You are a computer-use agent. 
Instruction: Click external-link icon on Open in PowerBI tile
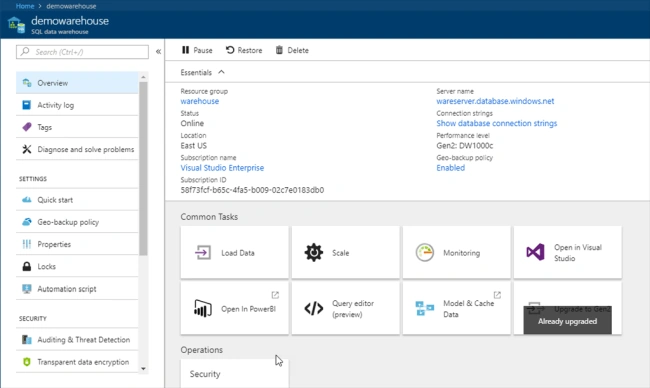pyautogui.click(x=275, y=295)
